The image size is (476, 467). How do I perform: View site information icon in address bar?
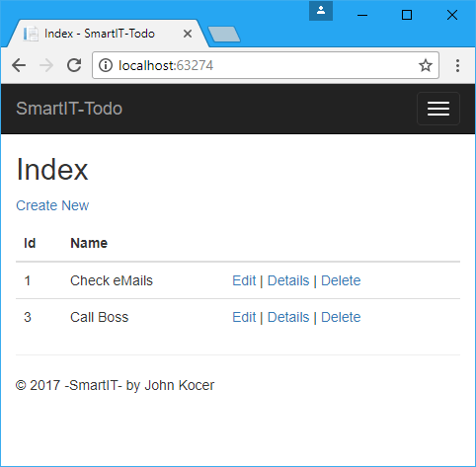[106, 65]
